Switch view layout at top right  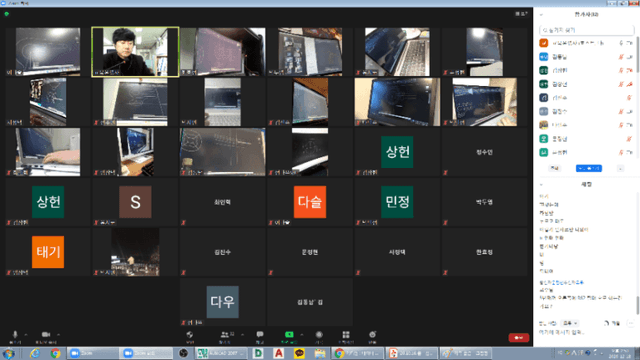(x=521, y=14)
